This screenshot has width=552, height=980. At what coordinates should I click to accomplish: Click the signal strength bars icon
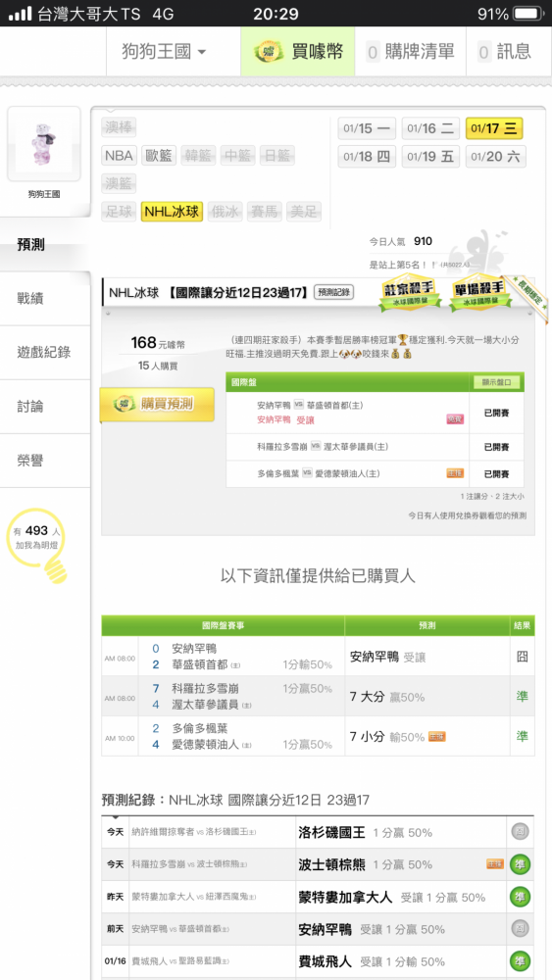click(20, 13)
